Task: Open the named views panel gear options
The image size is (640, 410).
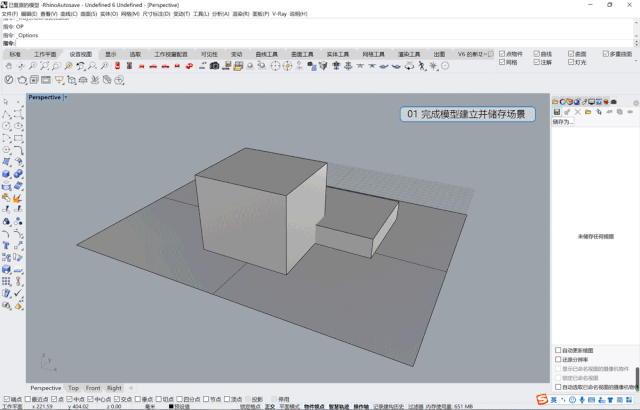Action: (x=636, y=103)
